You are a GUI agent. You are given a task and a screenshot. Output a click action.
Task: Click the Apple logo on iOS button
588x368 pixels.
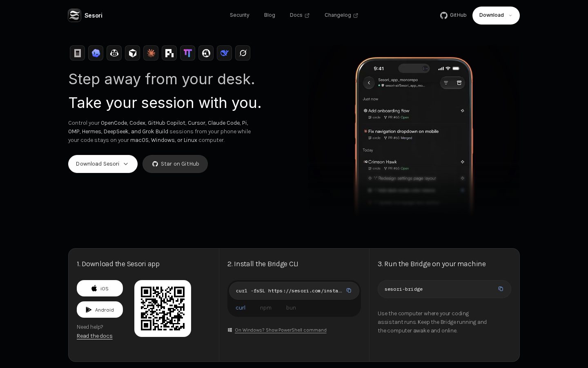click(94, 288)
